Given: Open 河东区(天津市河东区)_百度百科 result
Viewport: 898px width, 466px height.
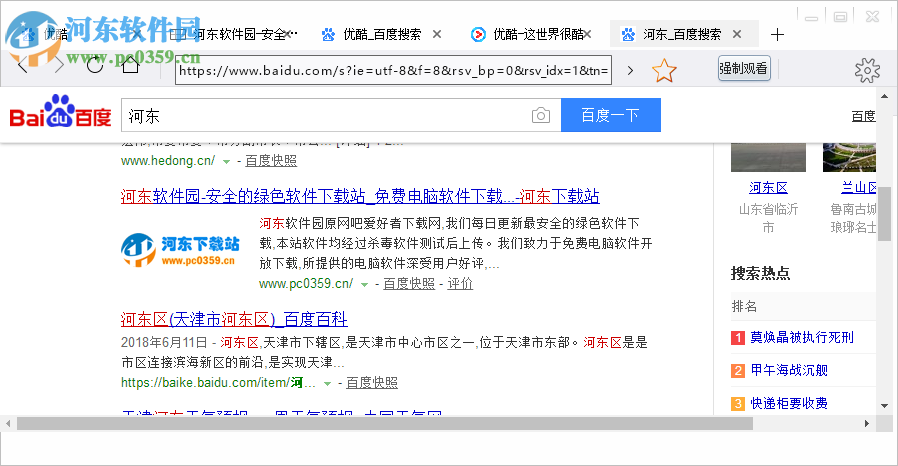Looking at the screenshot, I should [x=234, y=319].
